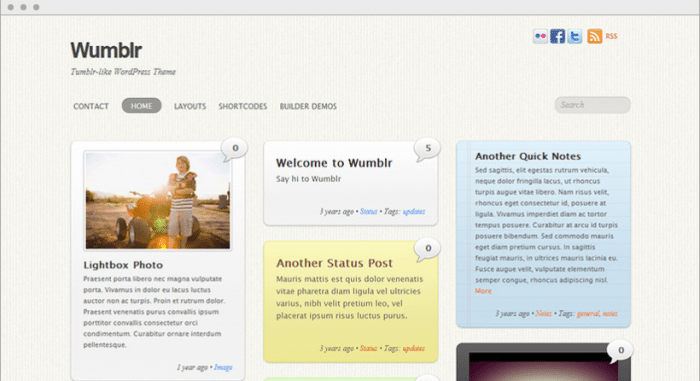Open the Shortcodes menu
Screen dimensions: 700x381
tap(242, 106)
